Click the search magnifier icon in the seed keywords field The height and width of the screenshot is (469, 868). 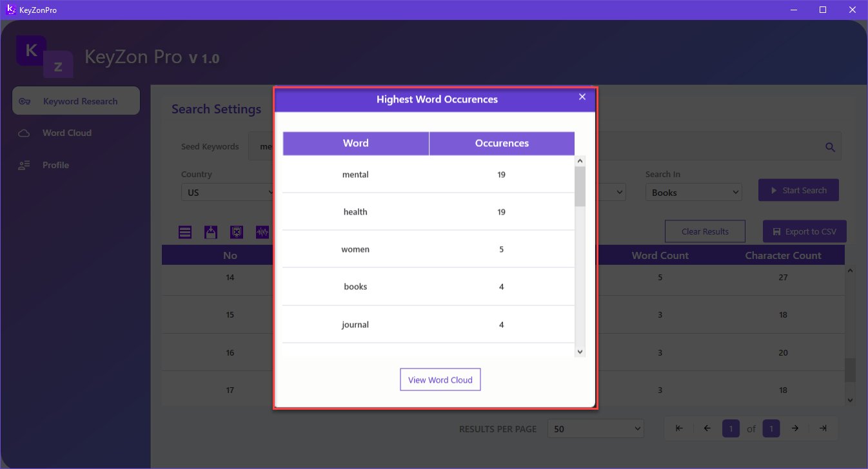(831, 147)
